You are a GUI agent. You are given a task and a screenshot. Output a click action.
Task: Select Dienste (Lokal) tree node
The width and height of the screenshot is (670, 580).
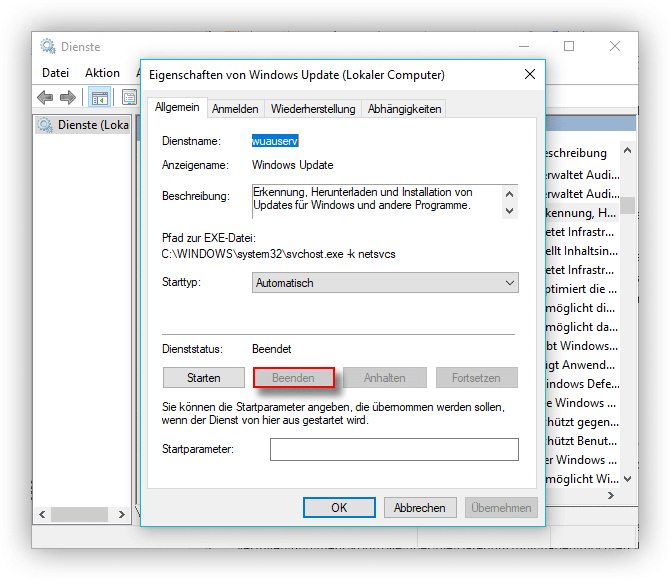(x=83, y=125)
